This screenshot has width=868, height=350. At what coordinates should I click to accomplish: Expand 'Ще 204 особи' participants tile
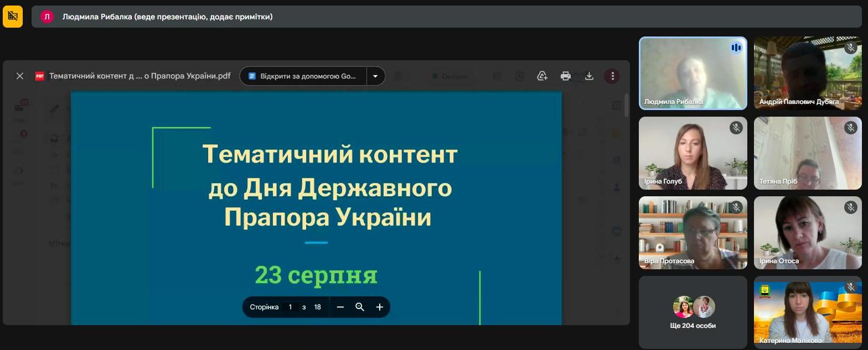(x=693, y=312)
